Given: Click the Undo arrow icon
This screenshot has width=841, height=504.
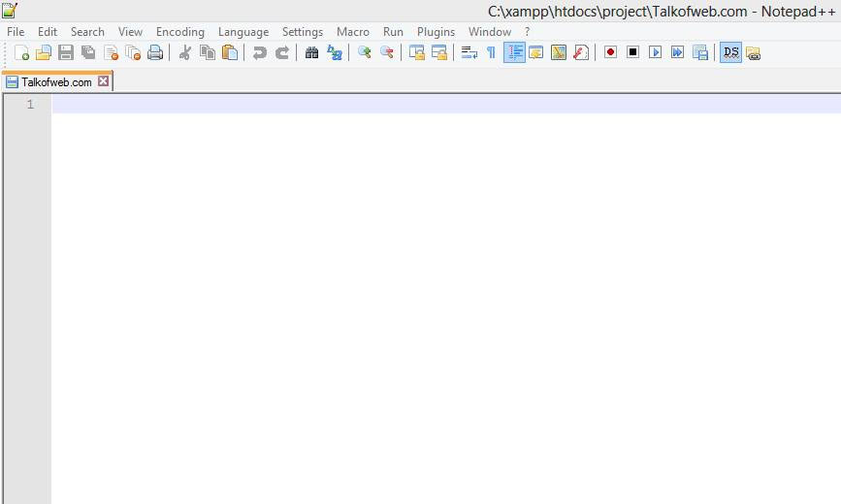Looking at the screenshot, I should 259,52.
